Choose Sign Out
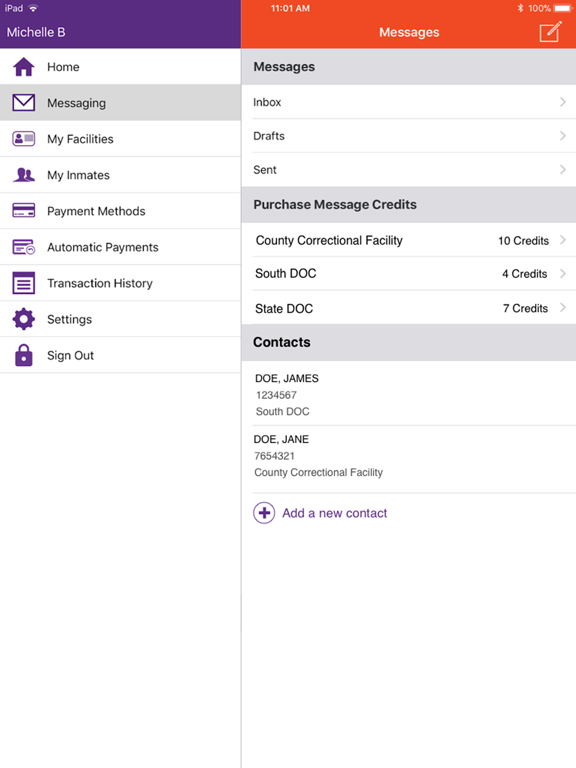 click(x=120, y=355)
